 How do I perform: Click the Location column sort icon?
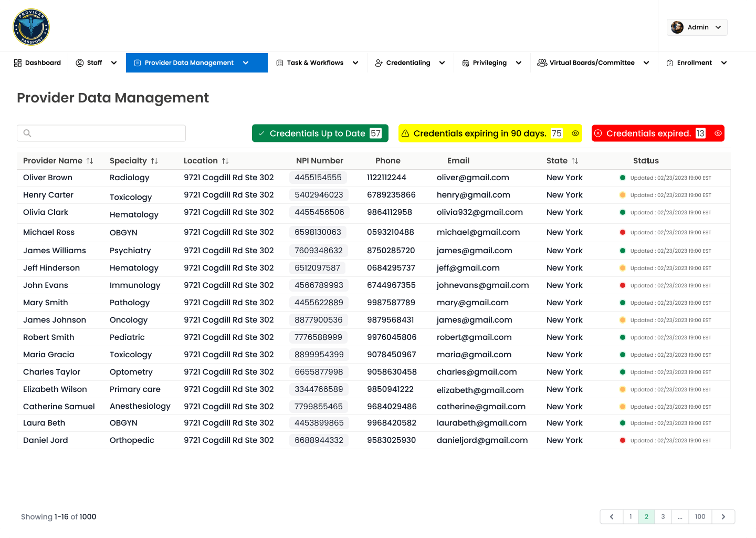(x=225, y=161)
